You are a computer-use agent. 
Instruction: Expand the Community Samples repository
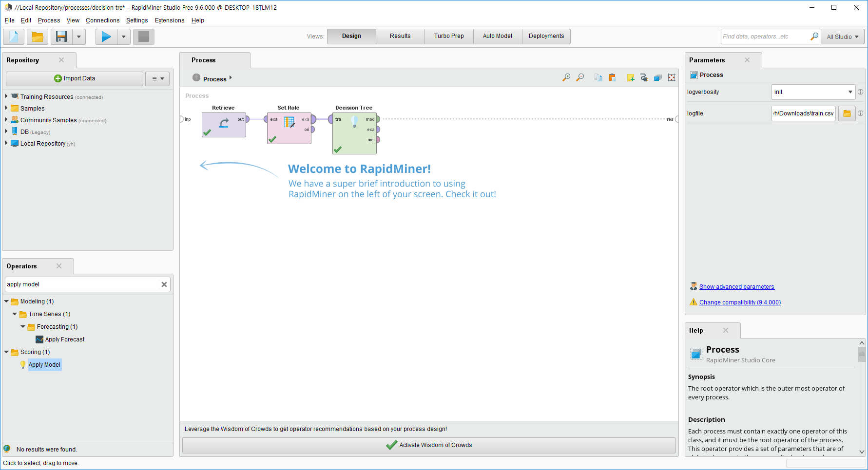(6, 120)
